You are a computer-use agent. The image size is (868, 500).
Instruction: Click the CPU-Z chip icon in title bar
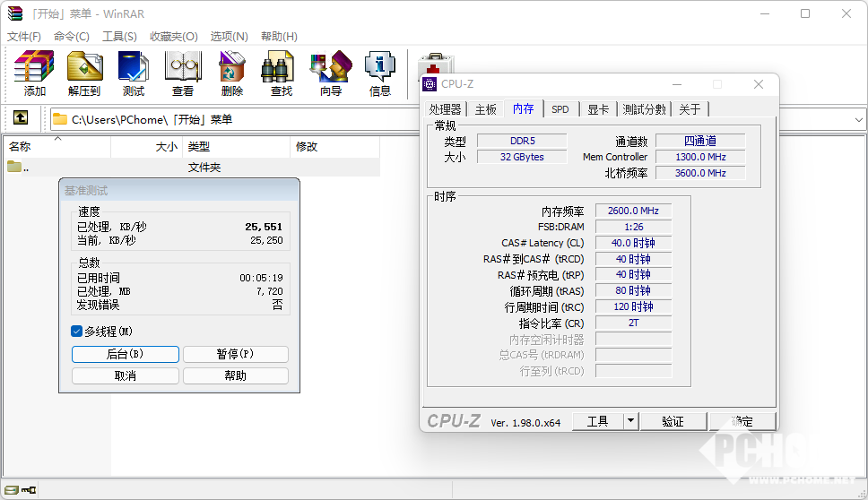click(x=430, y=84)
